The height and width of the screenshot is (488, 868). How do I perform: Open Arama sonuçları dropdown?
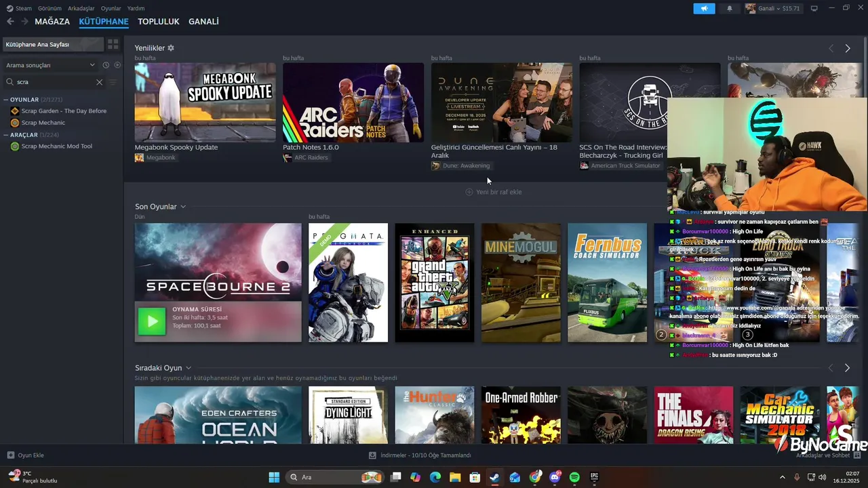point(51,65)
